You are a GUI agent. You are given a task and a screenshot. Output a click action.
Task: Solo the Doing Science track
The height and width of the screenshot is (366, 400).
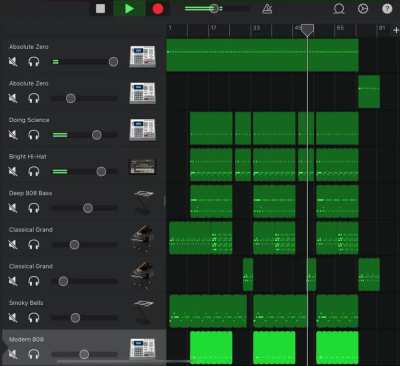coord(34,135)
